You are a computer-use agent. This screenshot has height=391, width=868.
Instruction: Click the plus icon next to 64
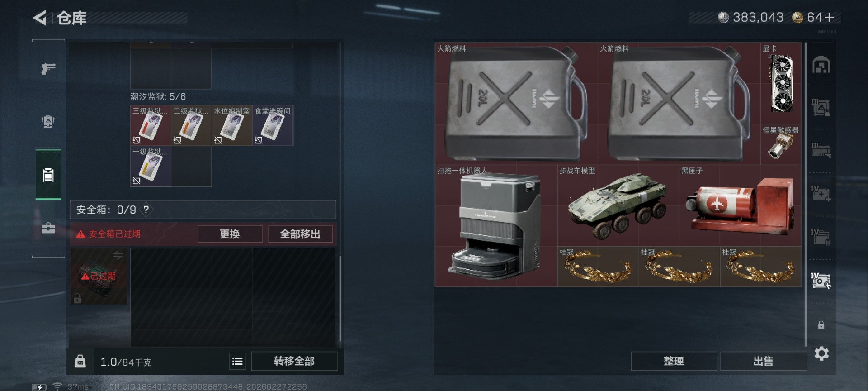click(x=829, y=17)
